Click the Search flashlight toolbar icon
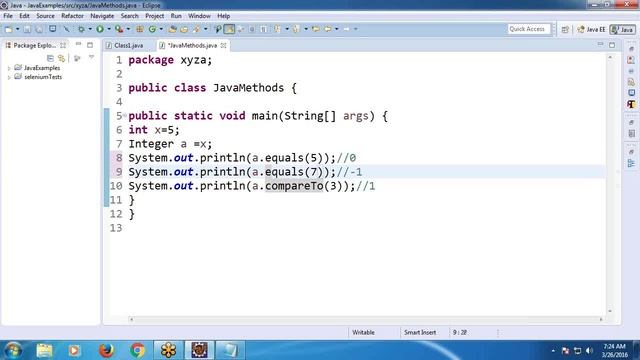The image size is (640, 360). click(196, 29)
